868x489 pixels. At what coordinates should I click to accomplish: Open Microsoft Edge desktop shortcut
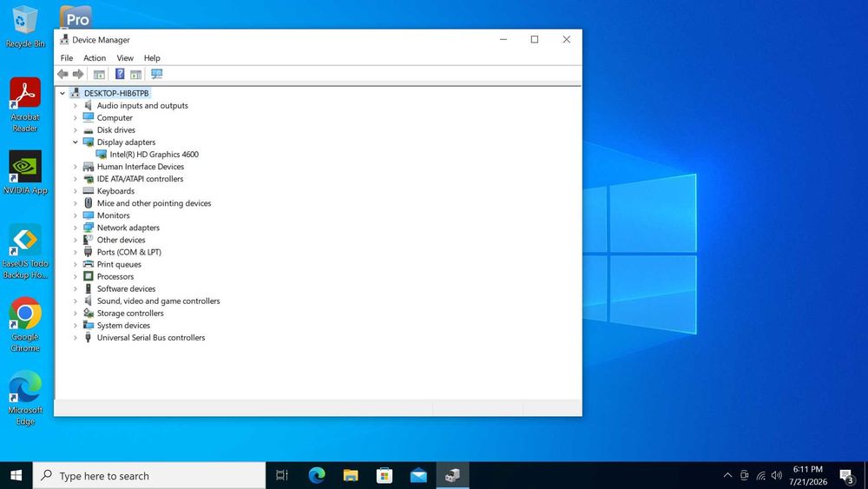(x=25, y=398)
